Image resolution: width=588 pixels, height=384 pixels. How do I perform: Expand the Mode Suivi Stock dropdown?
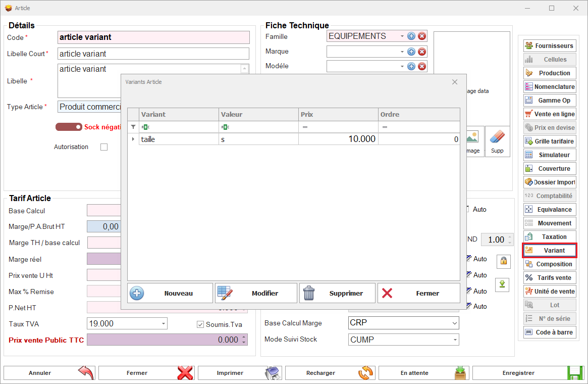(x=454, y=340)
